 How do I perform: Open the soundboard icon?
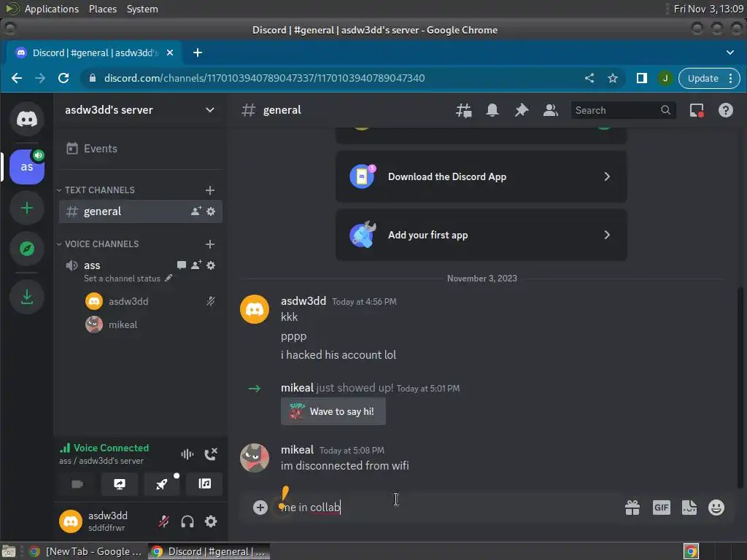point(204,484)
